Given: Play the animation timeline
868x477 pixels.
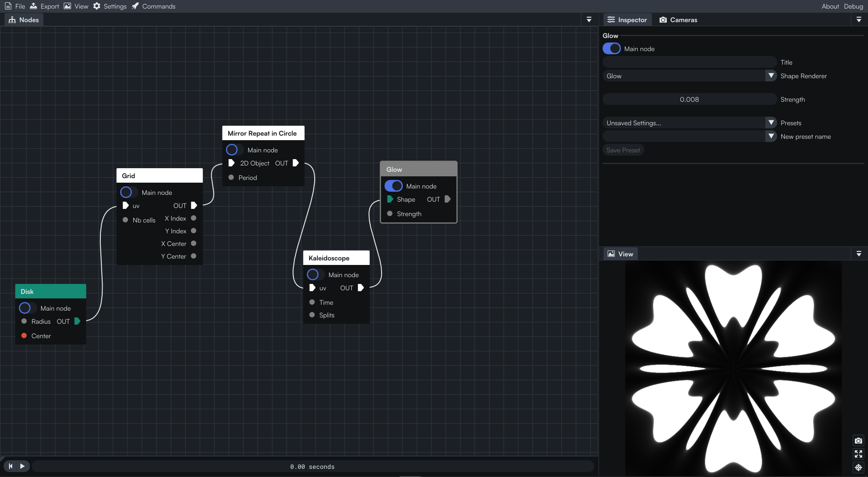Looking at the screenshot, I should 23,466.
